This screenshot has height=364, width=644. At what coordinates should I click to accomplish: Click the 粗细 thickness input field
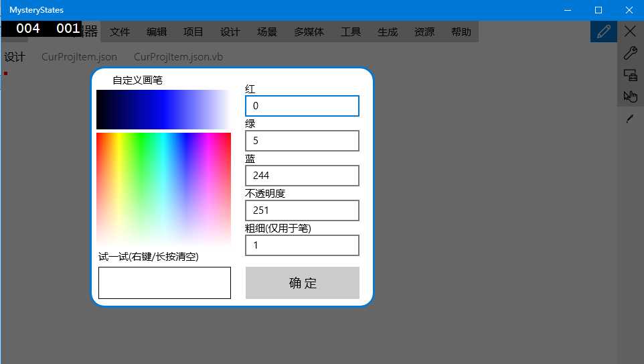tap(303, 245)
